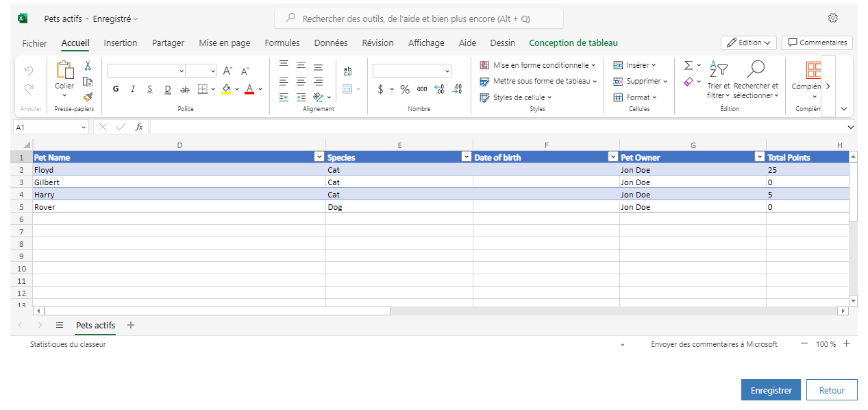Click the Cut scissors icon
Screen dimensions: 868x410
point(87,66)
